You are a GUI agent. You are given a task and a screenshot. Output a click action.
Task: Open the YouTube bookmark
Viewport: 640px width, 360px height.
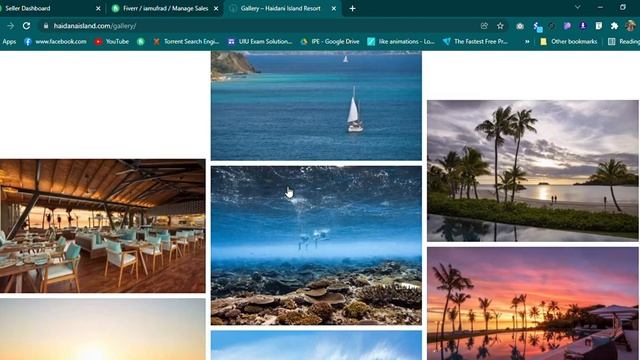click(111, 41)
